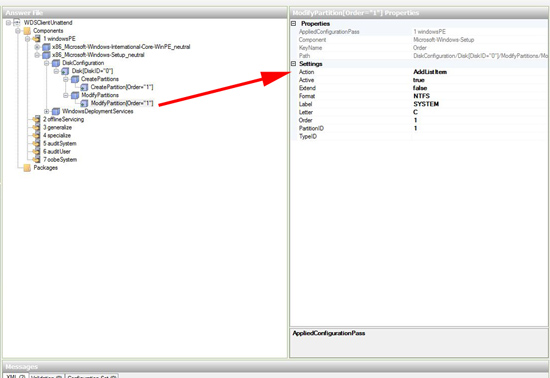Expand the International-Core-WinPE_neutral component

(37, 47)
